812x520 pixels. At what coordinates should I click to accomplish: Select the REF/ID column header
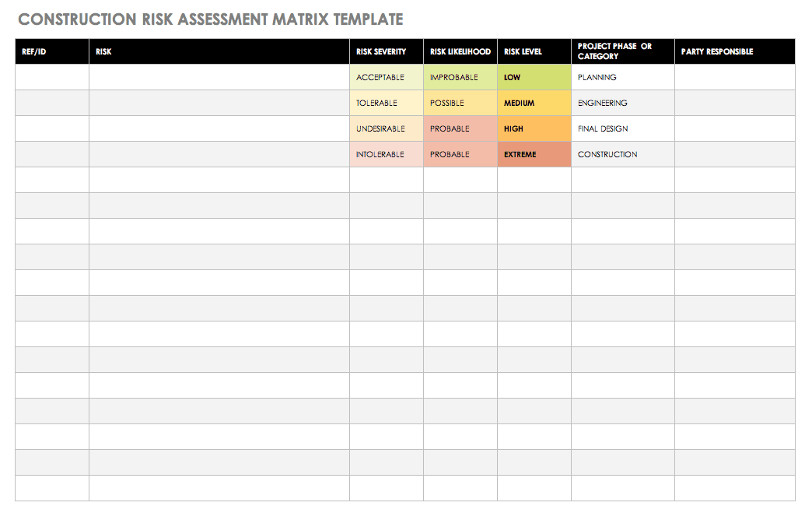tap(51, 51)
